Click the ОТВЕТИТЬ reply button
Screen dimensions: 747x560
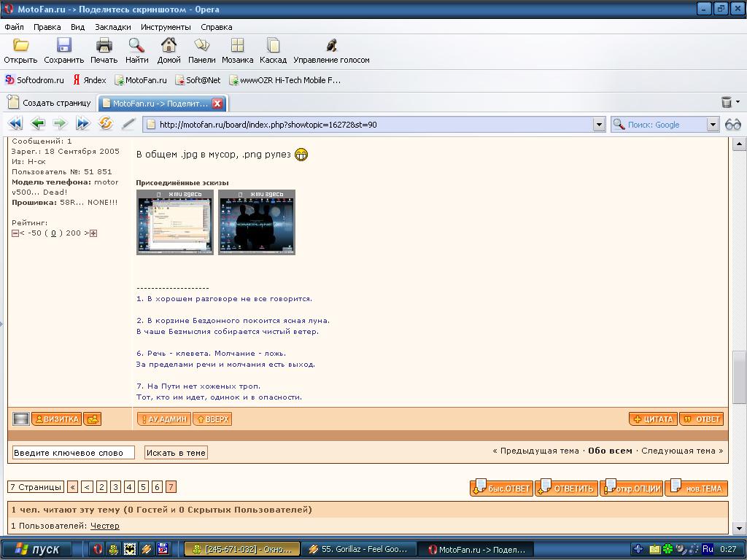(566, 488)
